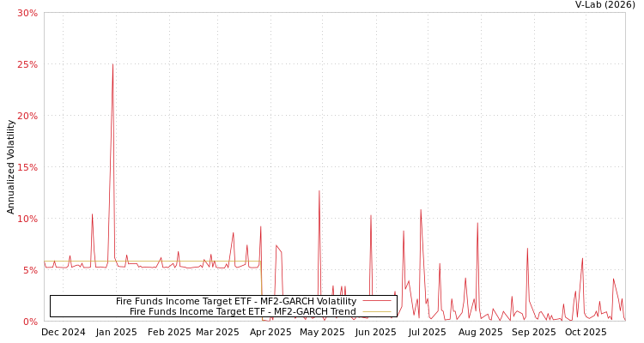This screenshot has width=644, height=343.
Task: Click the 10% y-axis label
Action: pyautogui.click(x=27, y=220)
